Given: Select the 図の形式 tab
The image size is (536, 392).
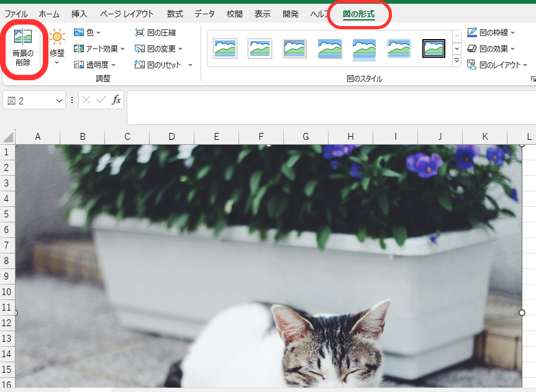Looking at the screenshot, I should point(358,14).
